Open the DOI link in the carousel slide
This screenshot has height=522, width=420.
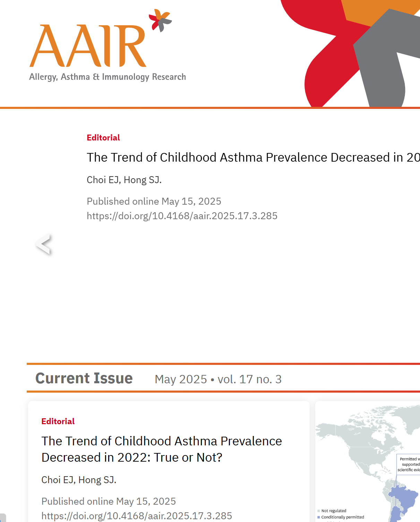pyautogui.click(x=182, y=216)
